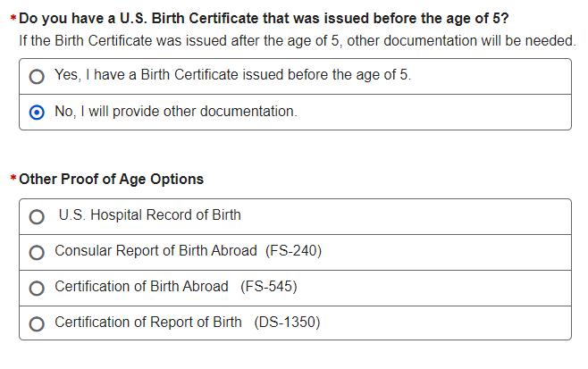Click the red asterisk beside Other Proof of Age
Image resolution: width=588 pixels, height=369 pixels.
pyautogui.click(x=13, y=180)
